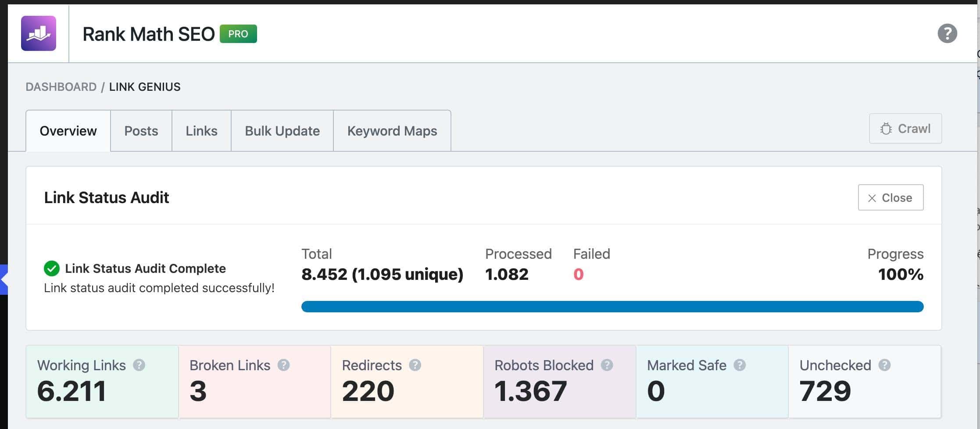Show Working Links help tooltip icon
The image size is (980, 429).
pyautogui.click(x=139, y=365)
